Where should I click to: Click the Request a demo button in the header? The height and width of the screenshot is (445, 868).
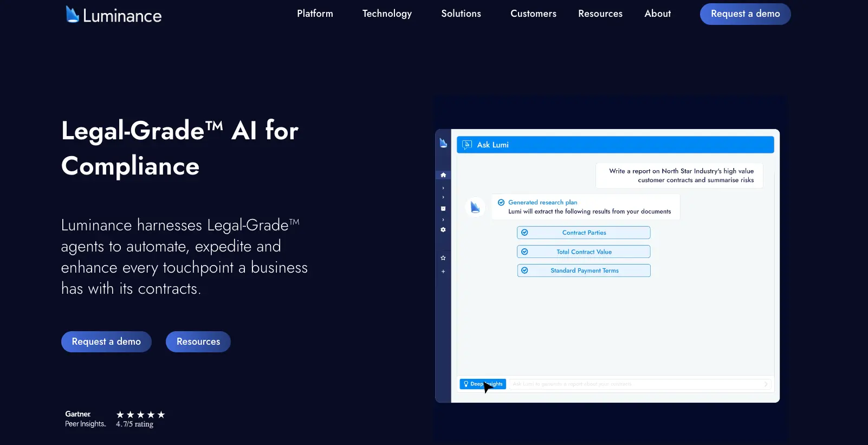click(x=745, y=14)
